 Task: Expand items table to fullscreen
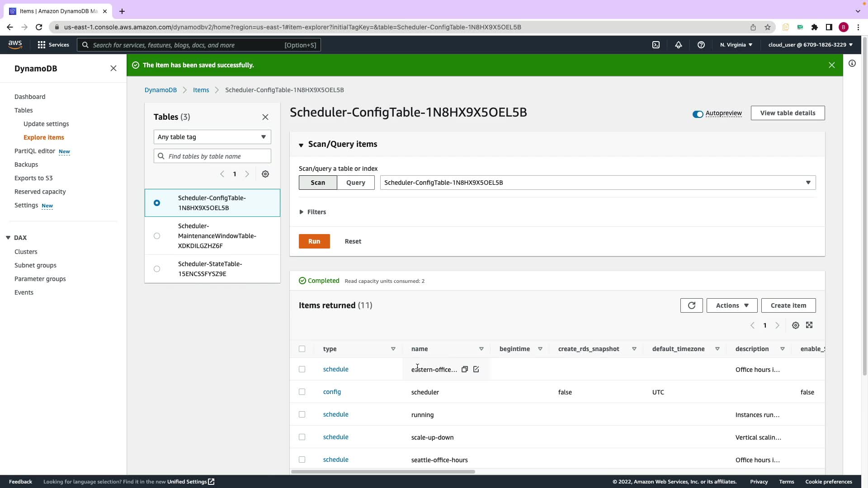pos(809,325)
